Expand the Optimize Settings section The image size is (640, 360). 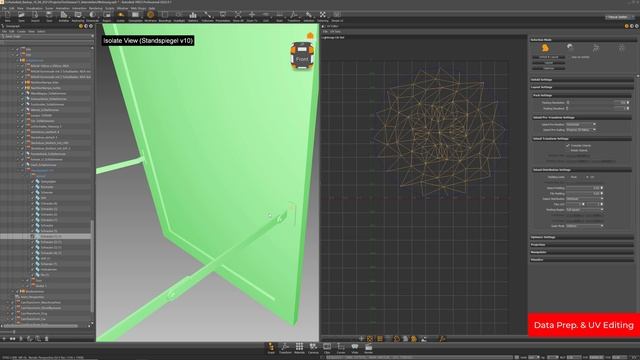582,237
